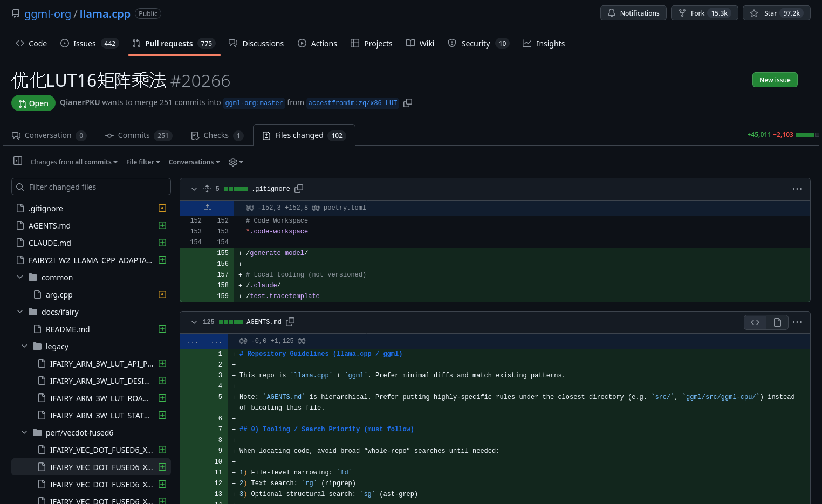Collapse the perf/vecdot-fused6 folder

[24, 432]
